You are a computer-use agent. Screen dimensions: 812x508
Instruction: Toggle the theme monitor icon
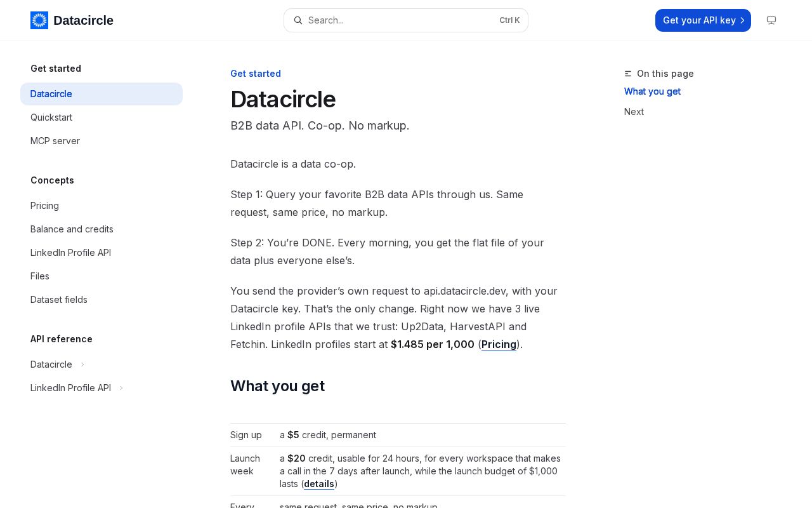(x=771, y=20)
